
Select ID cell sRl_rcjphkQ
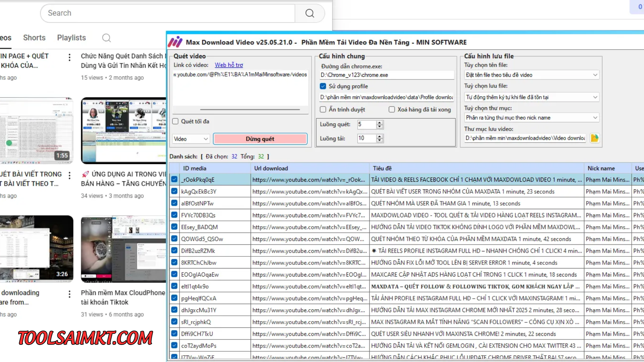tap(215, 322)
